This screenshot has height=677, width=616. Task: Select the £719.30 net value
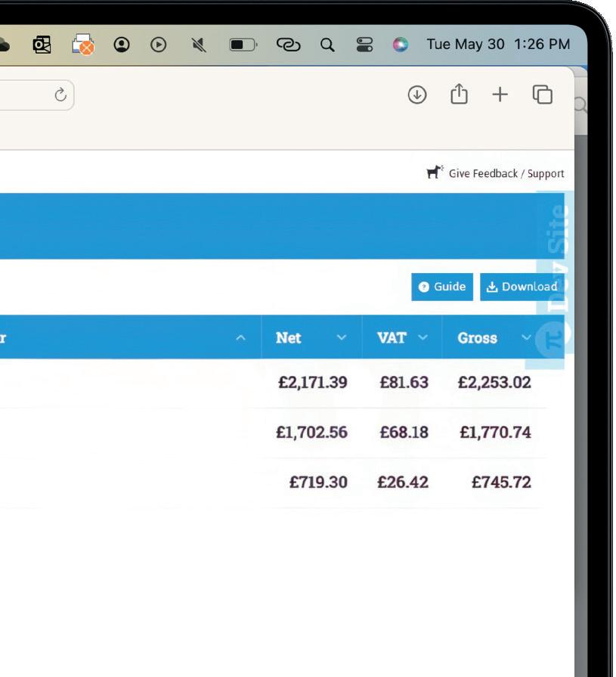click(318, 483)
